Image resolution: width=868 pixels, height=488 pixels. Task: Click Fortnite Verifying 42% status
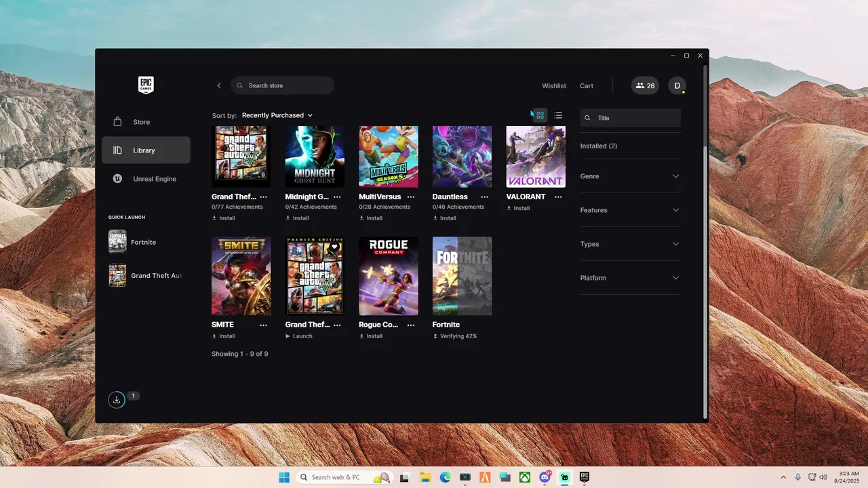tap(455, 336)
